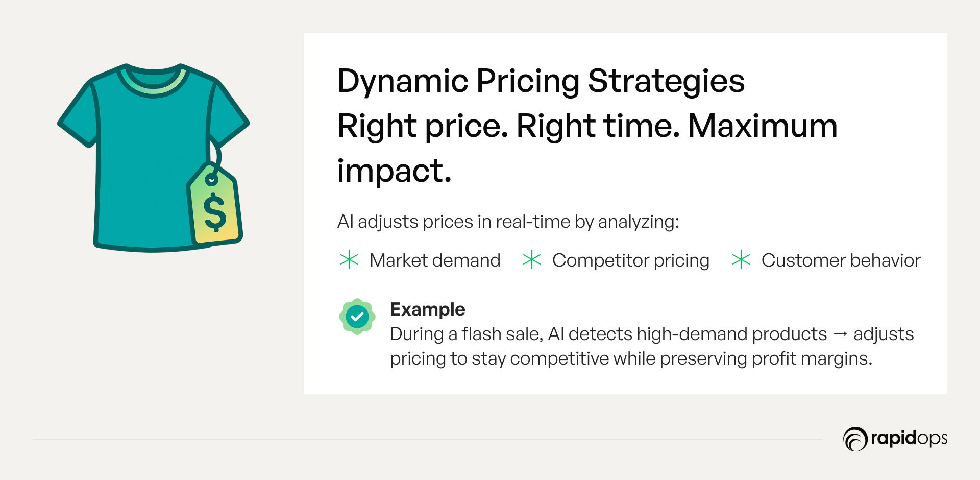The height and width of the screenshot is (480, 980).
Task: Click the word impact. in heading
Action: coord(395,171)
